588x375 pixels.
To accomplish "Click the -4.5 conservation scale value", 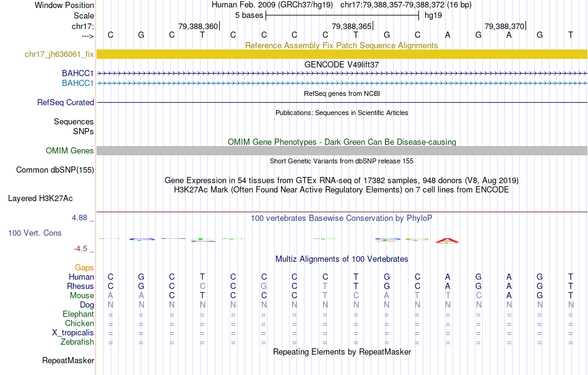I will pos(80,249).
